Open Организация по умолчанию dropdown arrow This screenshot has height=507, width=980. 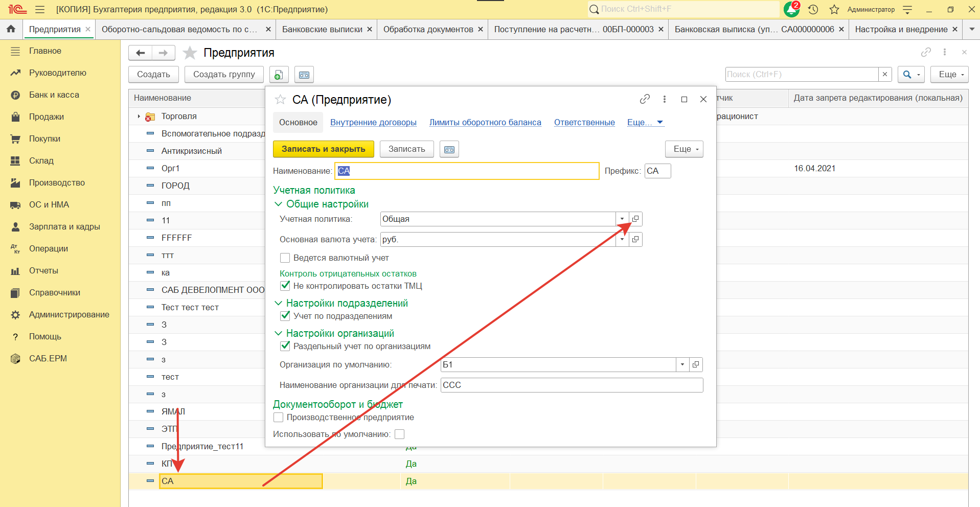pyautogui.click(x=682, y=364)
